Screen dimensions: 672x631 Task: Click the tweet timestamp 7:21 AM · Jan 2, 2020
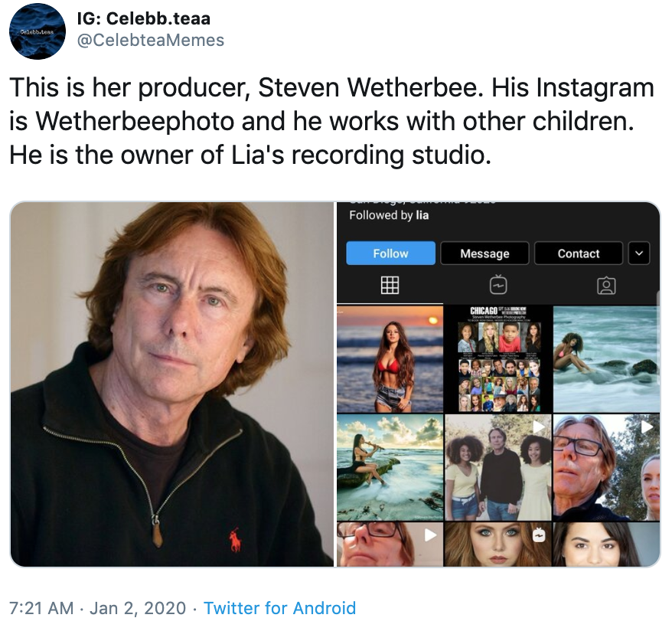[97, 608]
